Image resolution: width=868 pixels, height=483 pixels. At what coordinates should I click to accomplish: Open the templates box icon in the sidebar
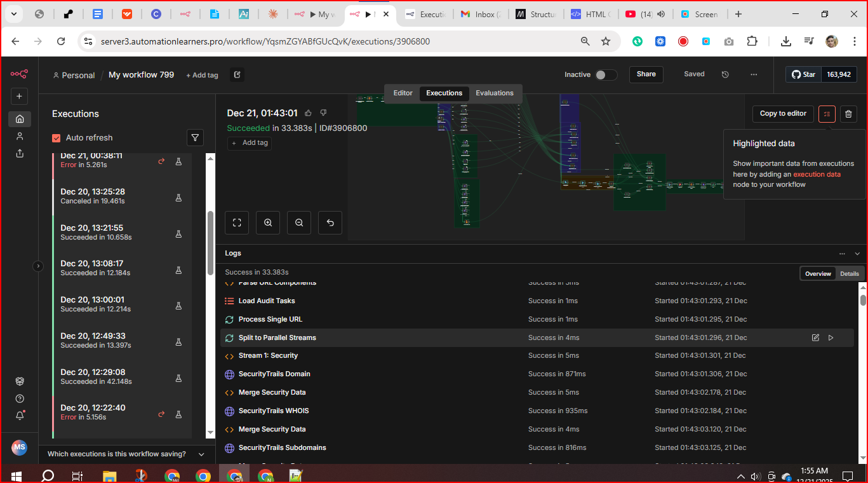[20, 381]
